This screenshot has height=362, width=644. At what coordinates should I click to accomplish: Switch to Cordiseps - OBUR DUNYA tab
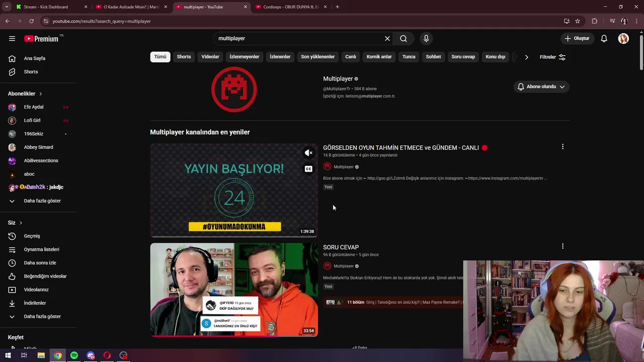pos(291,7)
